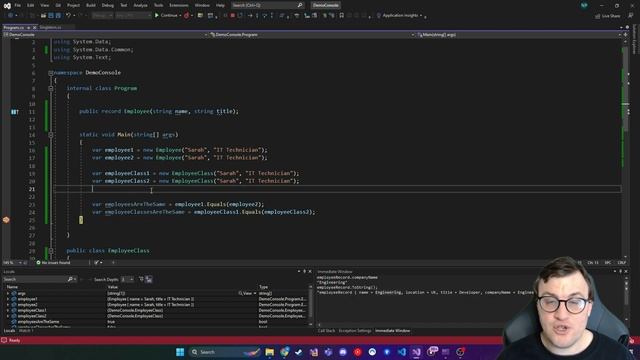Select the Immediate Window tab
The image size is (640, 360).
[x=392, y=331]
